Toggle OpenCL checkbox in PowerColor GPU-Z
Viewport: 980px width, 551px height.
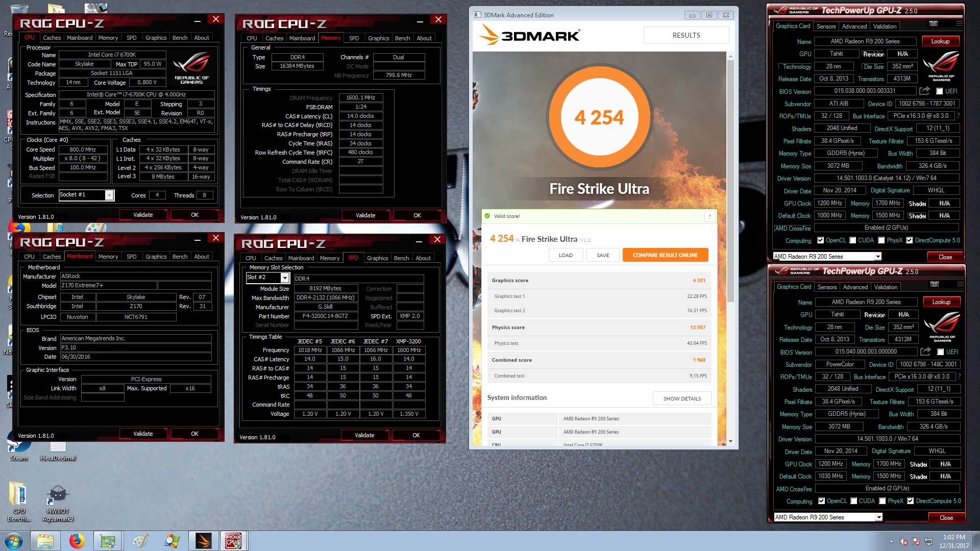point(821,501)
